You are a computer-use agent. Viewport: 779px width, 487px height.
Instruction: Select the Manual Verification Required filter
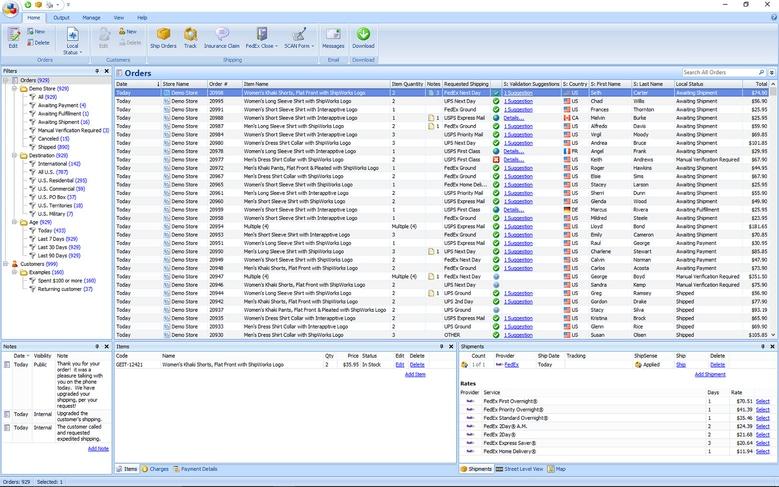(73, 130)
